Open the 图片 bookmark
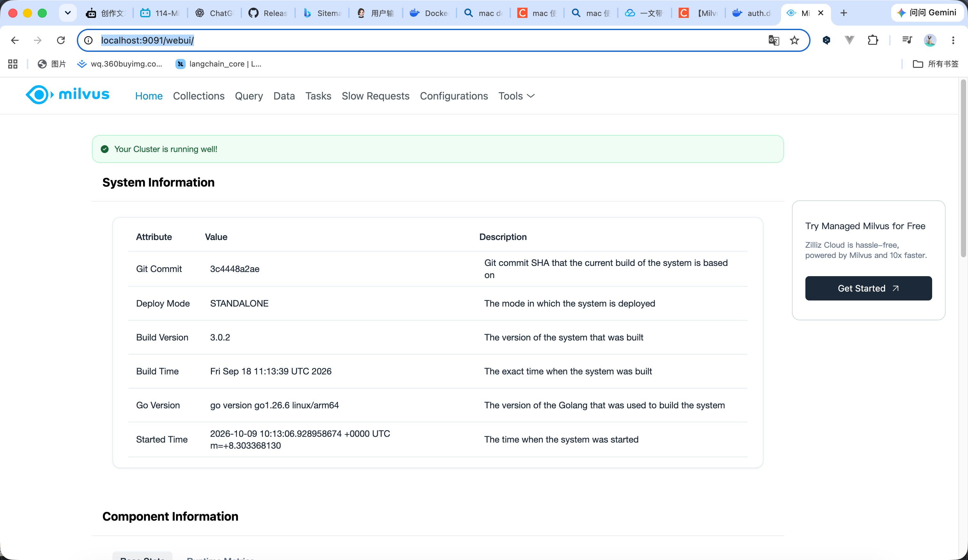968x560 pixels. (x=52, y=64)
